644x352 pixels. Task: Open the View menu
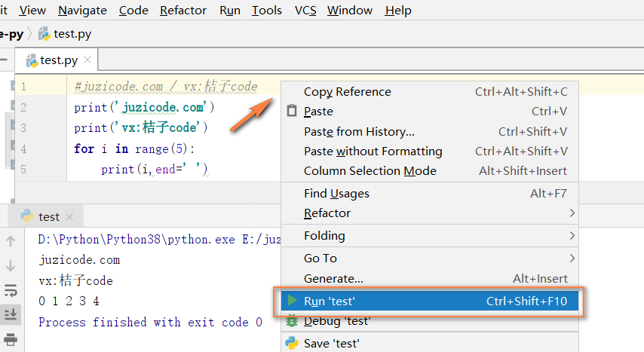pyautogui.click(x=32, y=11)
